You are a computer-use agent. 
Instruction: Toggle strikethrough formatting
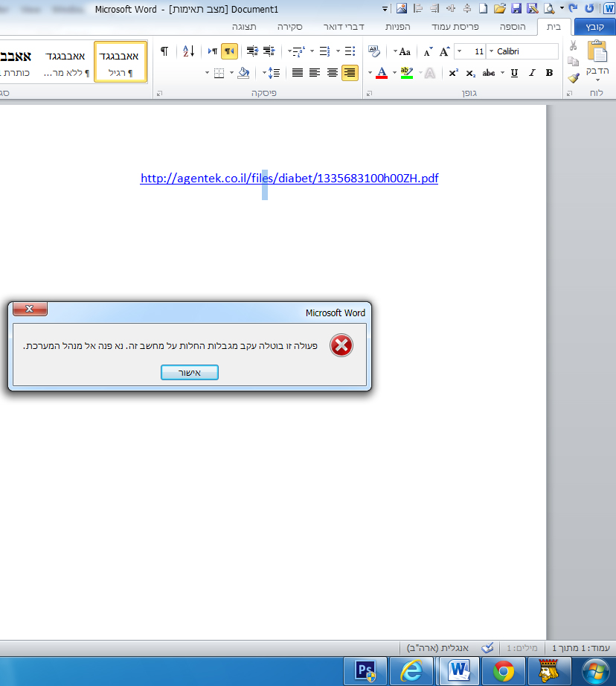coord(489,73)
